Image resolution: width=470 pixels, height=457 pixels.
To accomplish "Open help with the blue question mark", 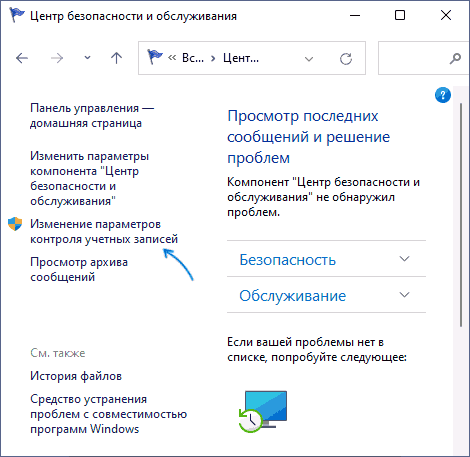I will (x=443, y=95).
